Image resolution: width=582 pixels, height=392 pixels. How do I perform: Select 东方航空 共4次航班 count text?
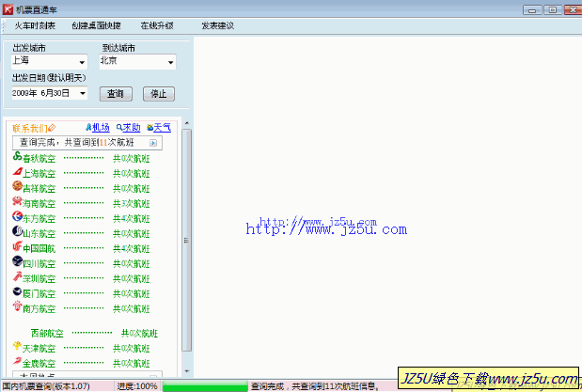(132, 219)
